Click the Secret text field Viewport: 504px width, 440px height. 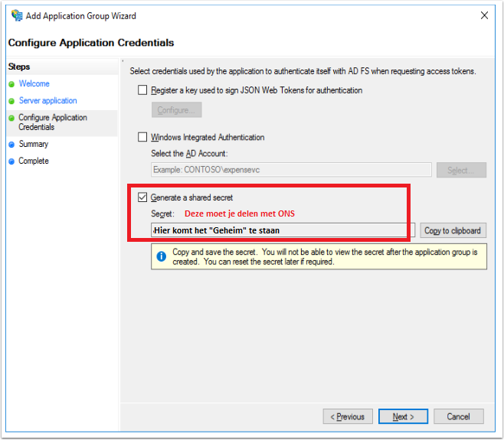283,230
